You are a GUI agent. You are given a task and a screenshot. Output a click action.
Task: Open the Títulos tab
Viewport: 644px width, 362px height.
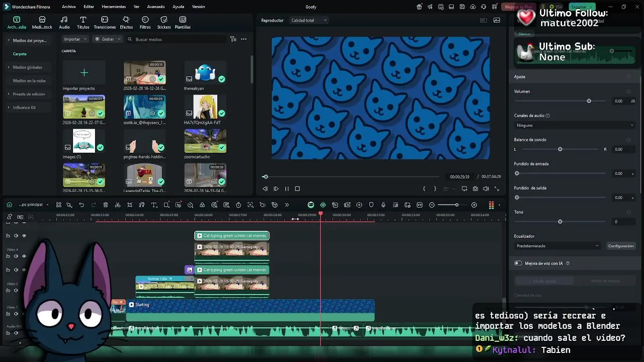coord(83,23)
